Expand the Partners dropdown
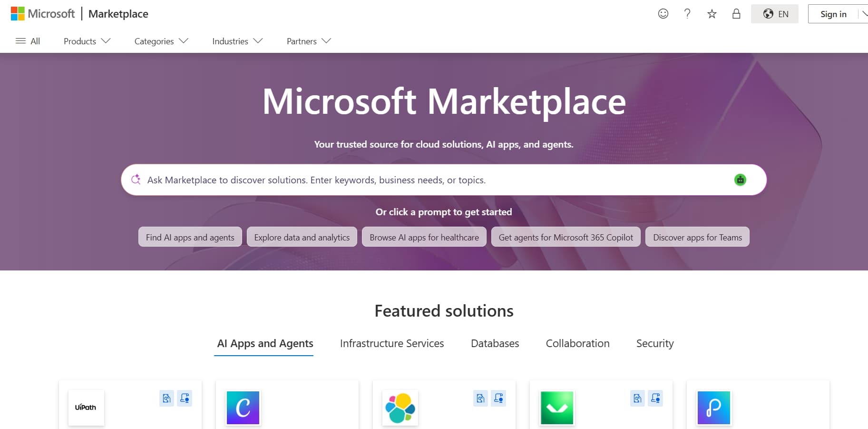The width and height of the screenshot is (868, 429). [x=309, y=41]
